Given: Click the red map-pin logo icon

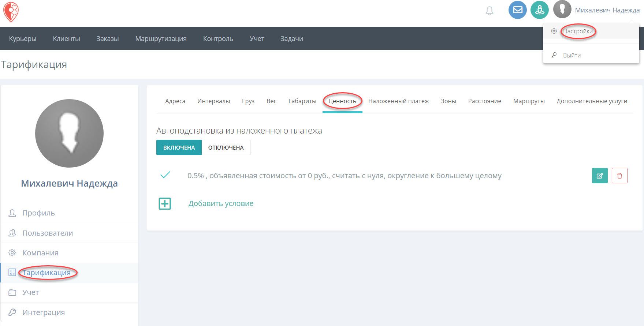Looking at the screenshot, I should [x=11, y=12].
